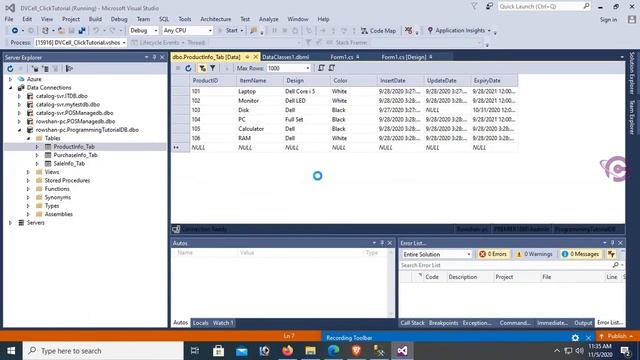The image size is (640, 360).
Task: Open the SQL menu
Action: pyautogui.click(x=164, y=19)
